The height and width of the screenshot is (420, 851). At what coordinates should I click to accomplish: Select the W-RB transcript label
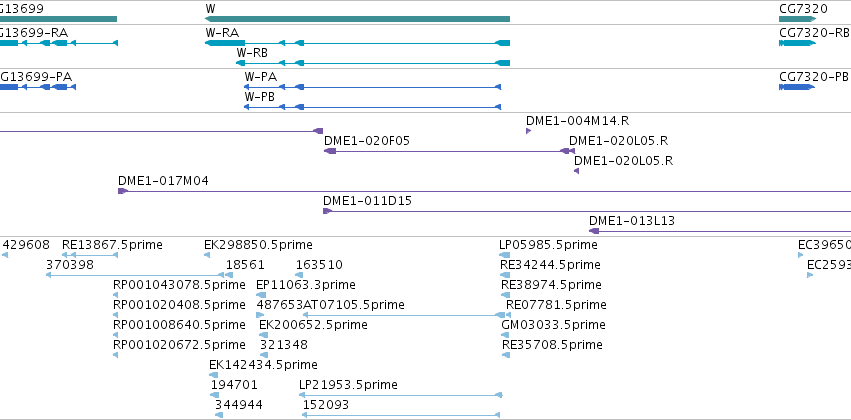[x=252, y=53]
